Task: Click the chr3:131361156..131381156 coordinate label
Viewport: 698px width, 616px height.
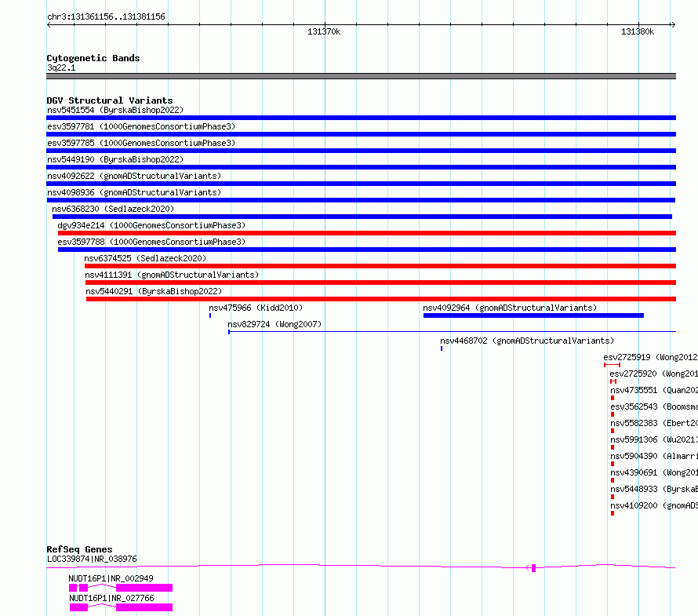Action: tap(106, 16)
